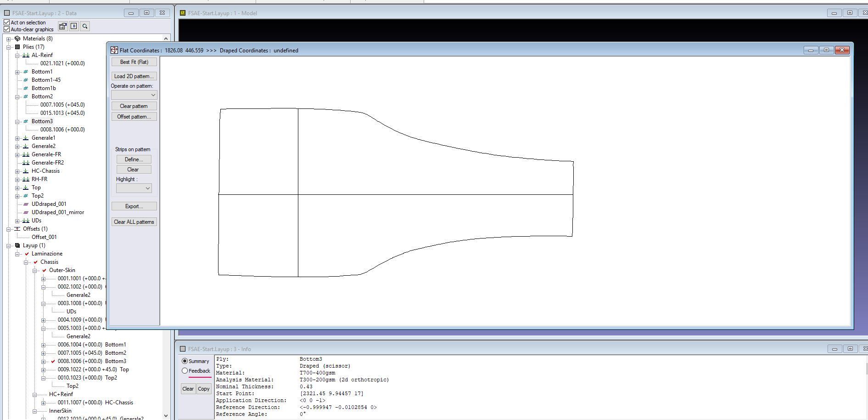
Task: Toggle Auto-clear graphics checkbox
Action: tap(6, 29)
